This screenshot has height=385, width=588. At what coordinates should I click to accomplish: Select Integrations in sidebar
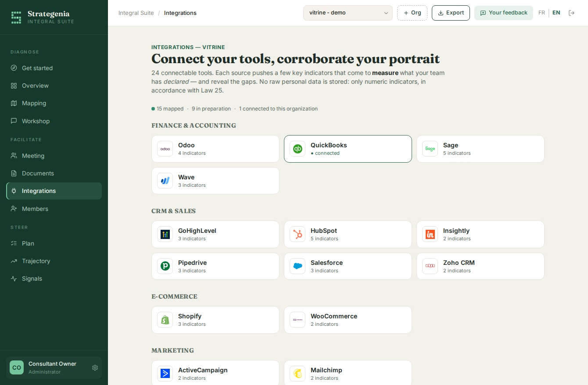(x=54, y=191)
